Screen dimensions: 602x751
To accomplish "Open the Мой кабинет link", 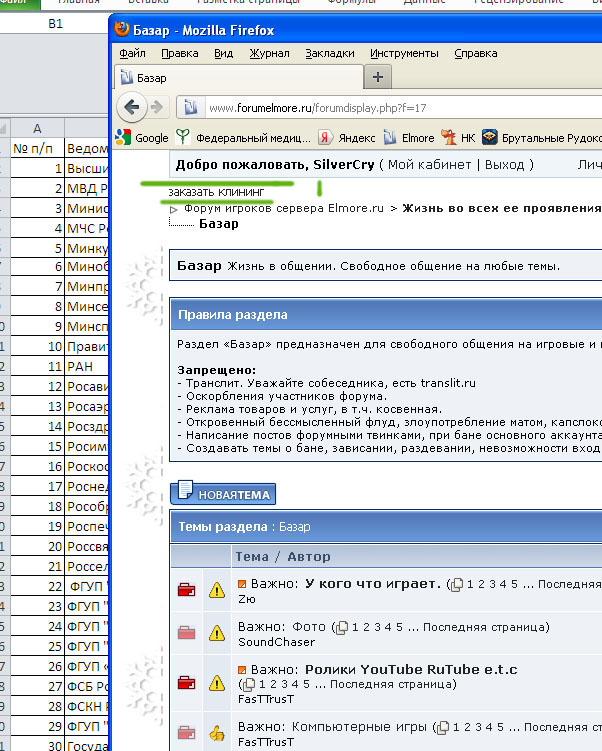I will tap(429, 165).
